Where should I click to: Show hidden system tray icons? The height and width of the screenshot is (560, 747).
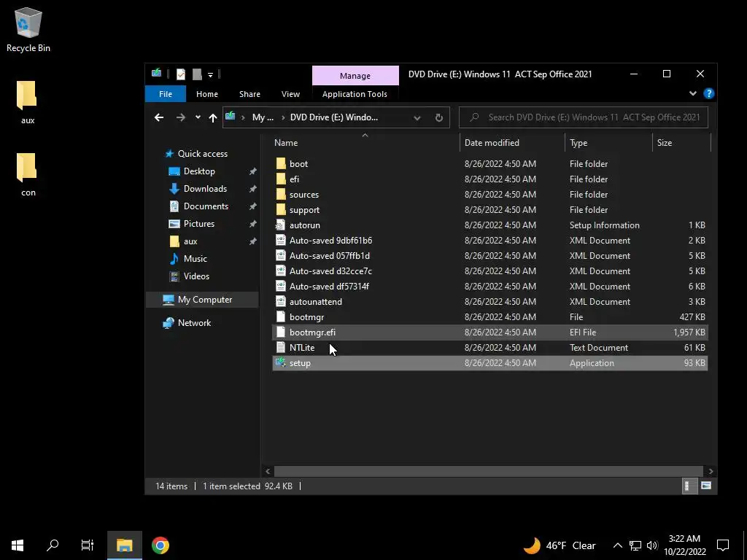[617, 545]
